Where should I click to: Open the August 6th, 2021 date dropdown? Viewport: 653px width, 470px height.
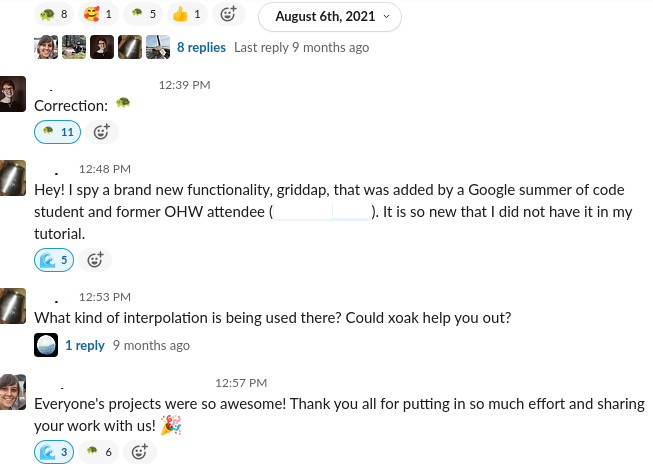(330, 16)
